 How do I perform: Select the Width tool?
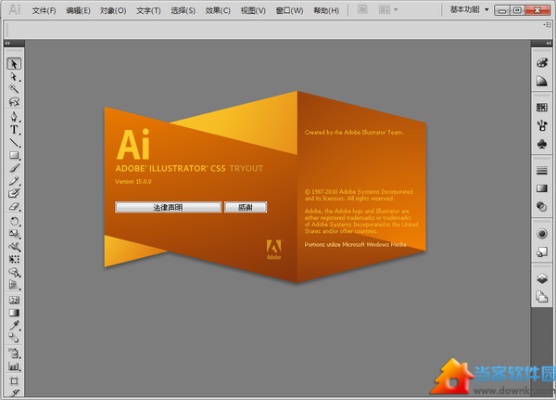[x=14, y=246]
